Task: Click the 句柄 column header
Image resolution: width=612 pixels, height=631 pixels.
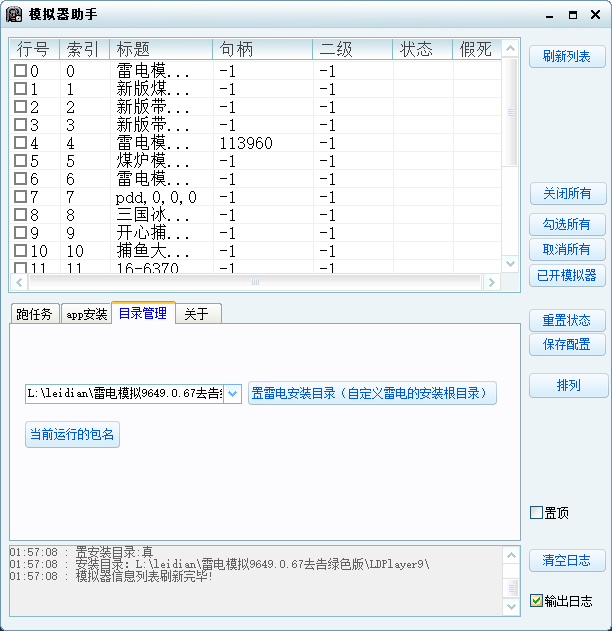Action: coord(260,49)
